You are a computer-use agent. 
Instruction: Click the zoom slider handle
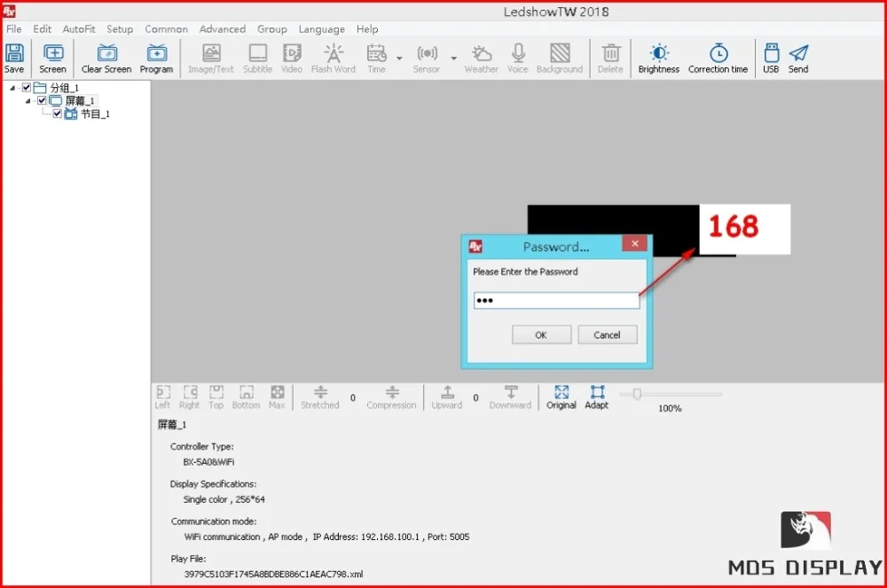pyautogui.click(x=638, y=394)
